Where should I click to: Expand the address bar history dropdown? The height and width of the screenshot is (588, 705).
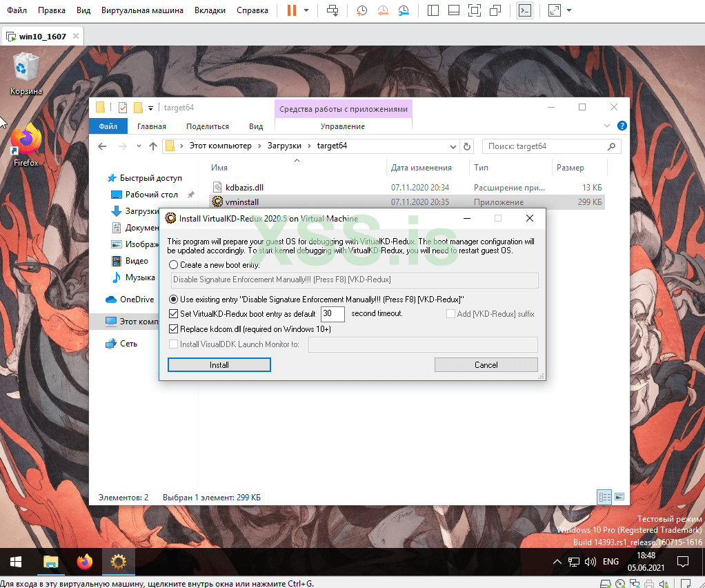453,147
